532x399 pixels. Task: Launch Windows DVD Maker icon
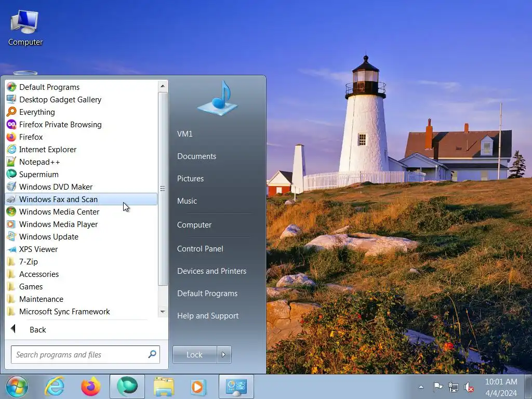11,187
